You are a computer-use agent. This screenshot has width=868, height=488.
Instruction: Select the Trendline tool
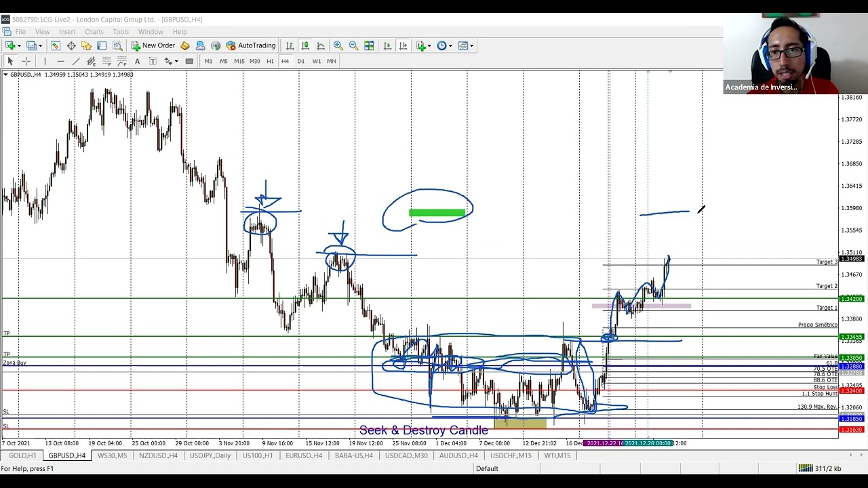[x=76, y=61]
